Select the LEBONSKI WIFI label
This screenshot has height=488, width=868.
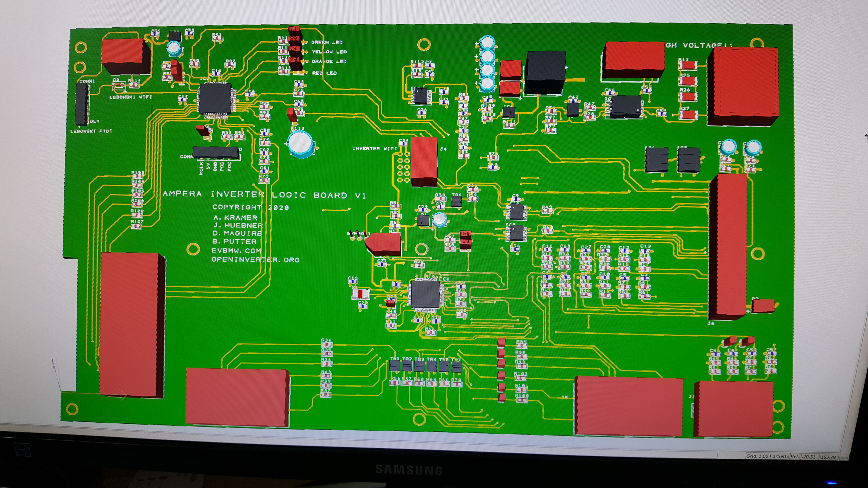(x=131, y=97)
